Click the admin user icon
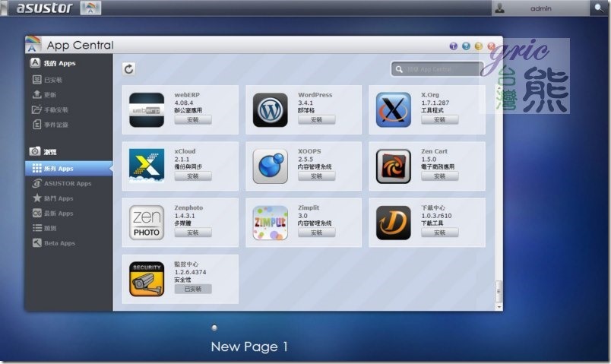 point(499,8)
